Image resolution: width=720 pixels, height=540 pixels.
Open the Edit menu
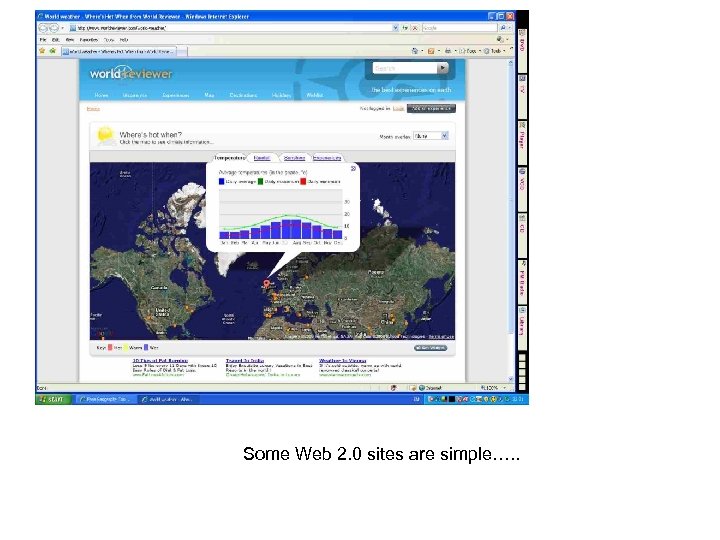coord(56,40)
